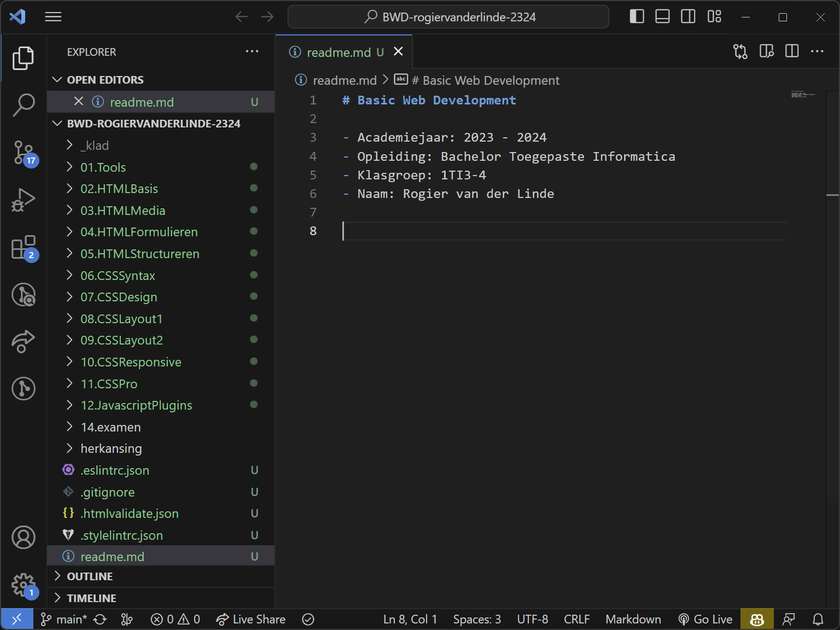
Task: Toggle the primary sidebar visibility
Action: [637, 16]
